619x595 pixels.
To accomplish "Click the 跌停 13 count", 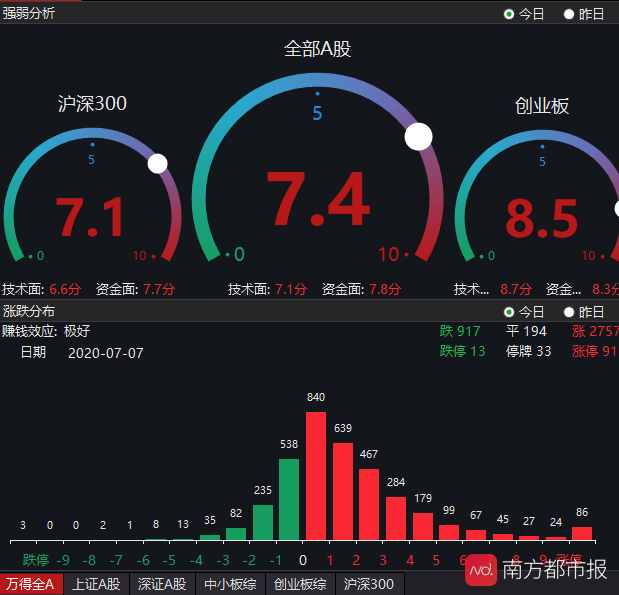I will click(462, 351).
